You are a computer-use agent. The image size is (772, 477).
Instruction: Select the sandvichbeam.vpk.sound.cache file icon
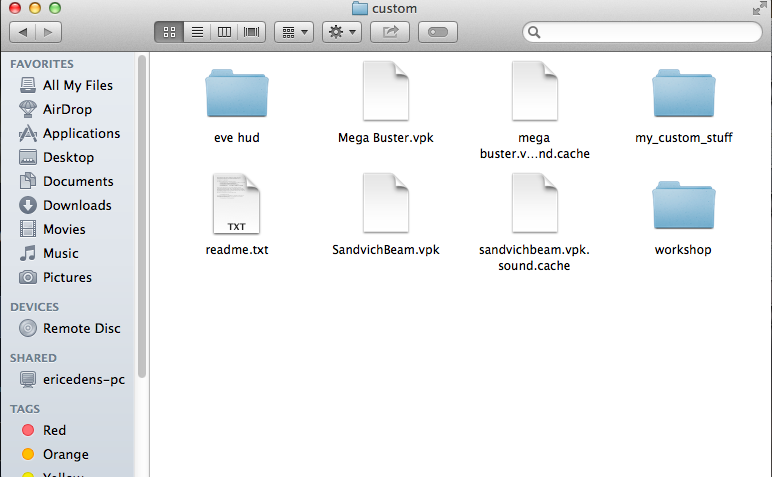coord(535,203)
